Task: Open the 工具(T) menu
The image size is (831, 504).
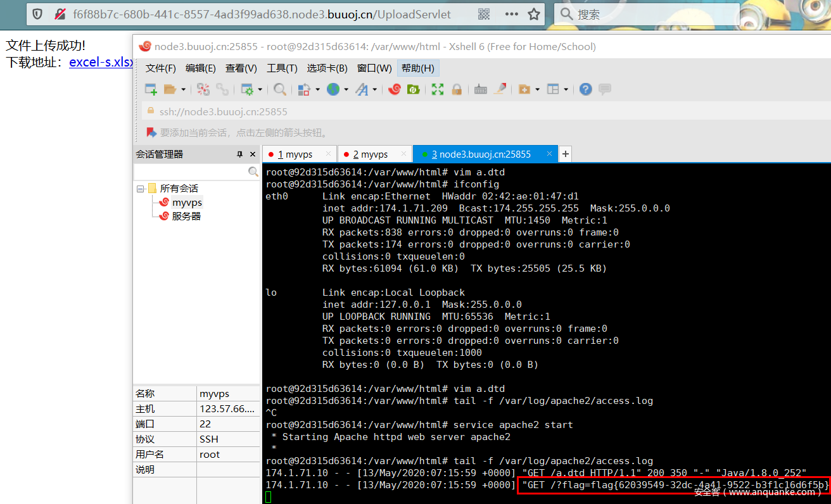Action: coord(282,68)
